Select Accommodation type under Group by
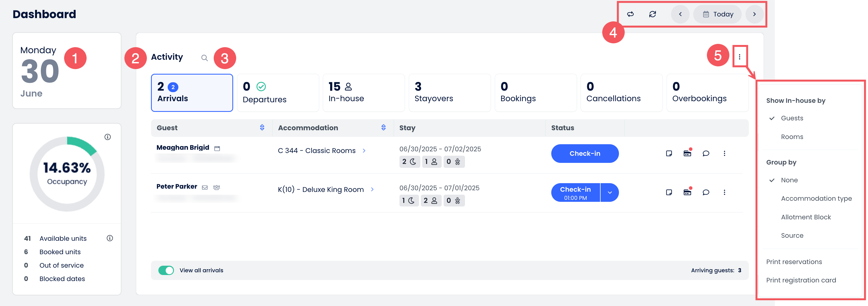868x306 pixels. [x=816, y=198]
